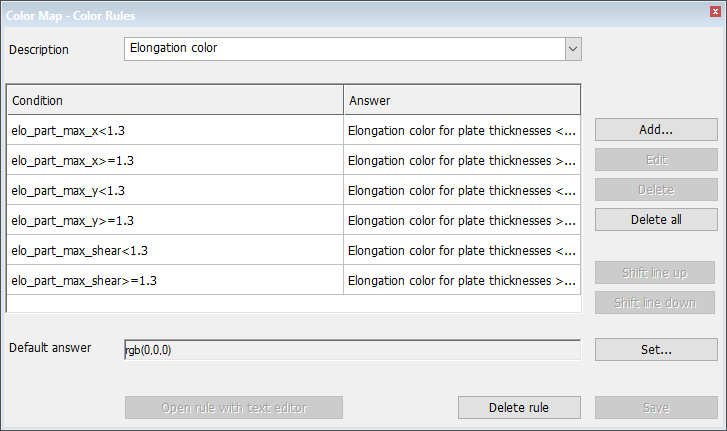Select the elo_part_max_x>=1.3 condition row
Viewport: 727px width, 431px height.
pyautogui.click(x=175, y=160)
